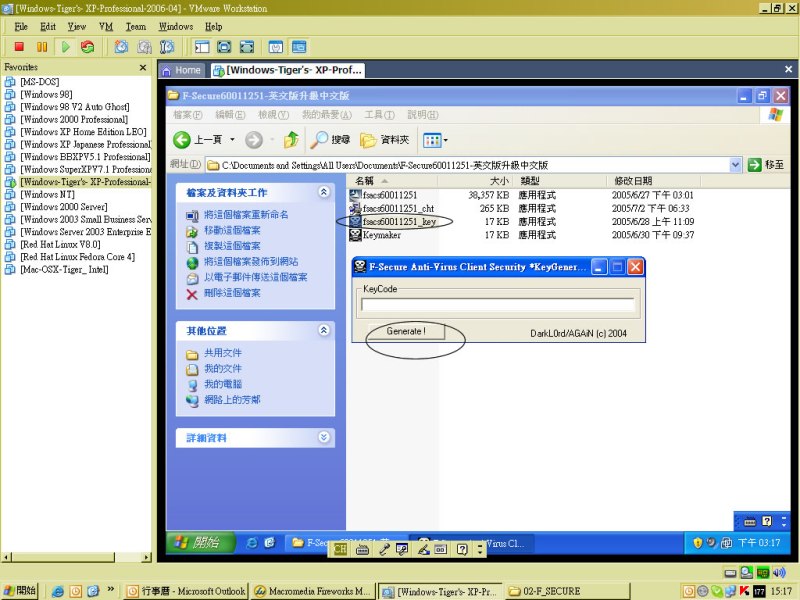Screen dimensions: 800x600
Task: Open the 02-F_SECURE taskbar folder
Action: point(568,591)
